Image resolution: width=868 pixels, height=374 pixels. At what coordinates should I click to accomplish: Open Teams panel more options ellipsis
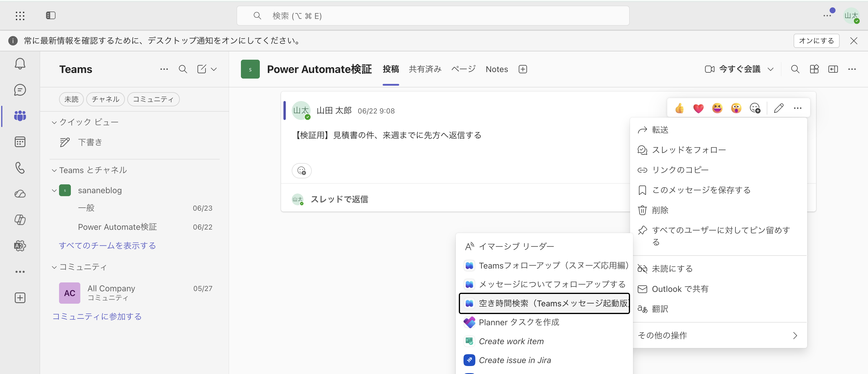164,69
